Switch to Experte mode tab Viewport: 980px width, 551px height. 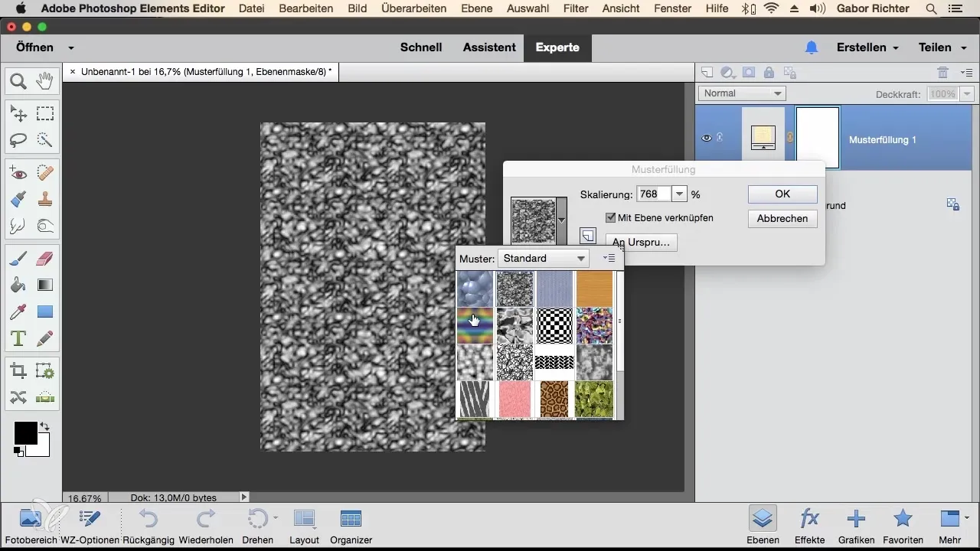tap(557, 47)
